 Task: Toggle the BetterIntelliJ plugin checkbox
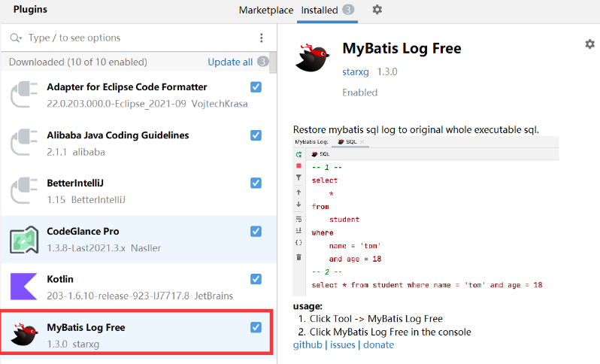point(256,183)
